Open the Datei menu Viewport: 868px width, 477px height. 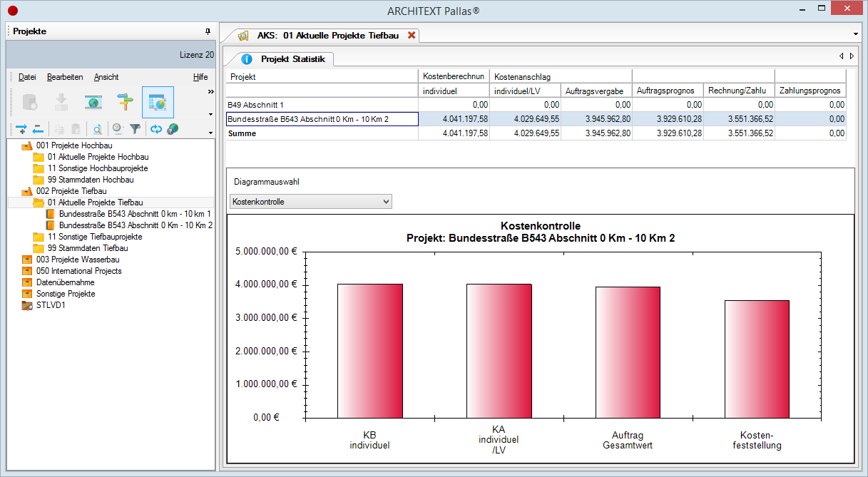click(27, 77)
